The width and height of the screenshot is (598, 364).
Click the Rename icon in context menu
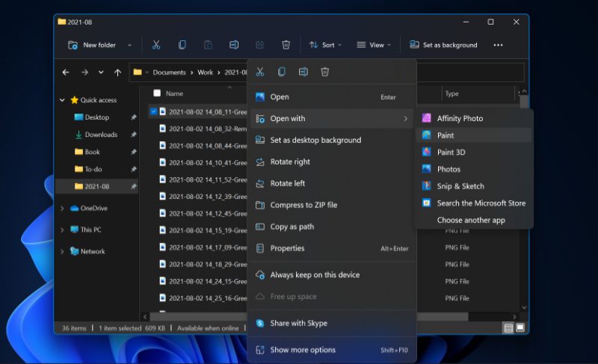303,72
